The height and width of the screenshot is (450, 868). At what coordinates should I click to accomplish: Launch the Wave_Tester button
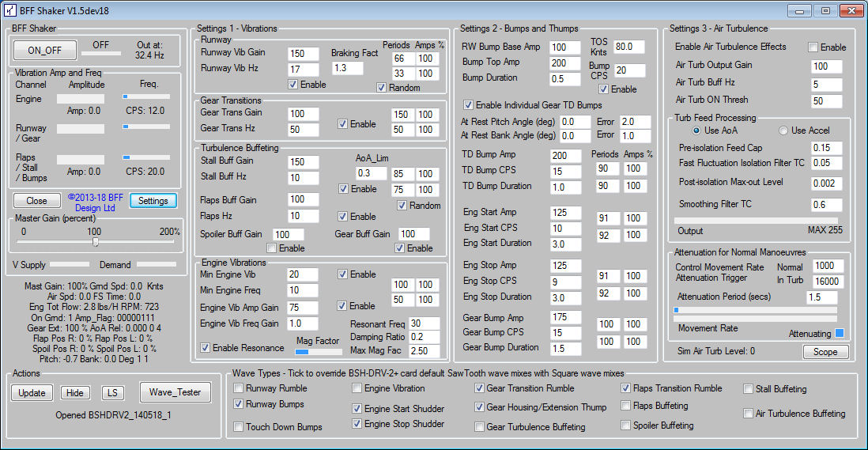coord(175,392)
